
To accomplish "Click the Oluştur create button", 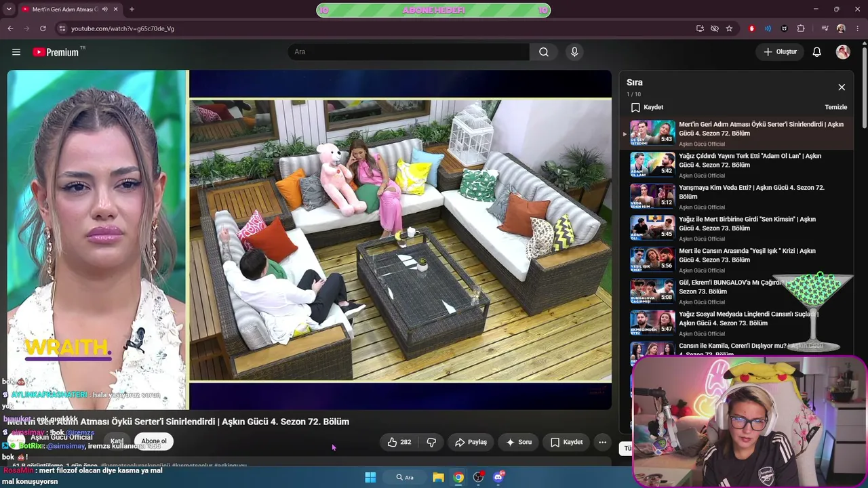I will (780, 52).
